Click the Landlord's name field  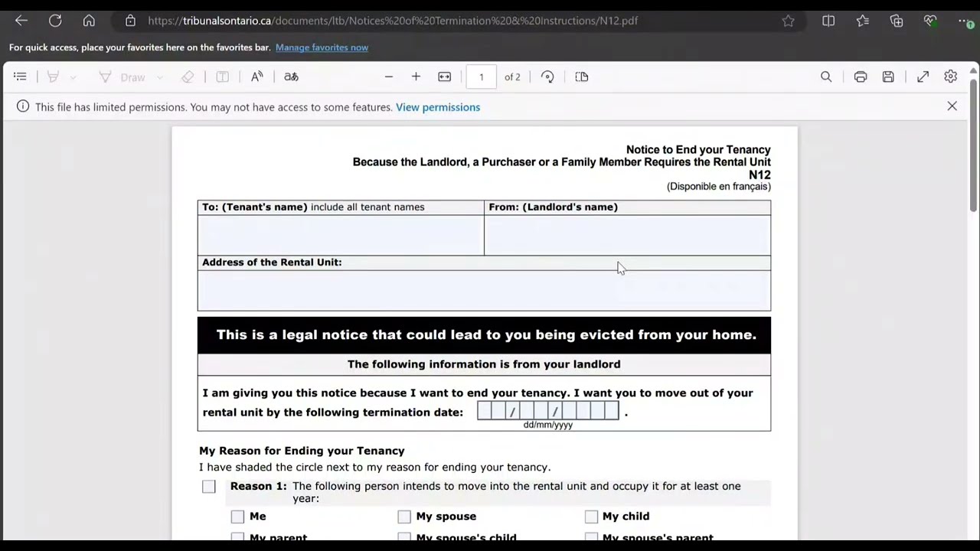[x=627, y=235]
